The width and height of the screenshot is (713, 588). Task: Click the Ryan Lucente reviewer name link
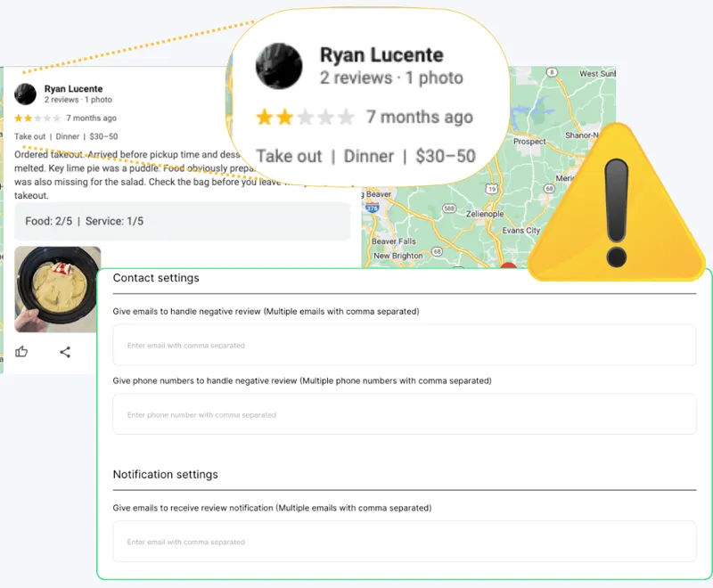73,88
